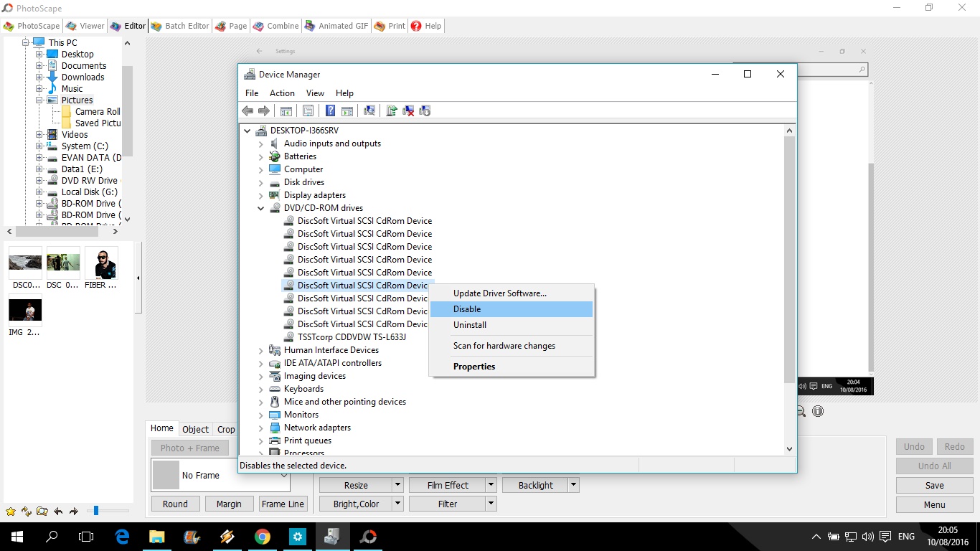
Task: Click the redo arrow icon above the zoom slider
Action: tap(73, 511)
